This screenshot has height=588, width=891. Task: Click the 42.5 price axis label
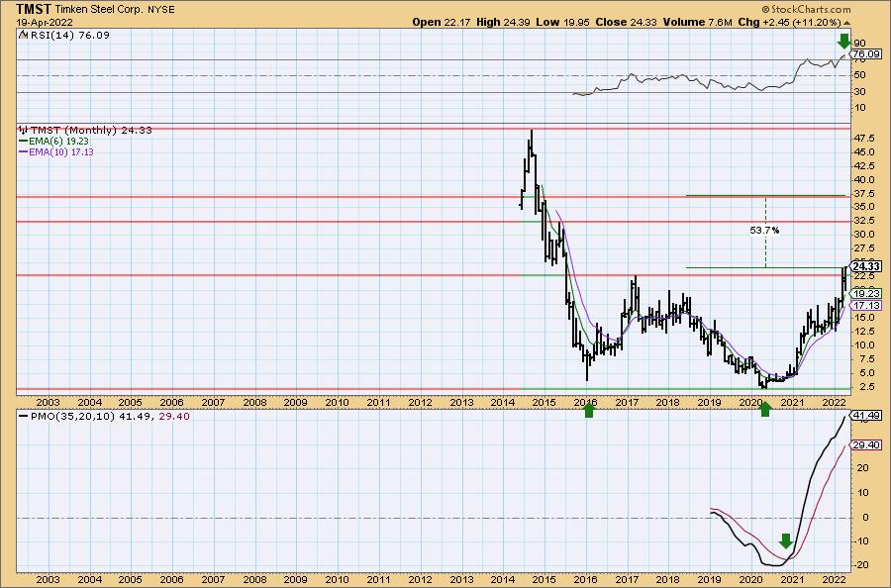[863, 166]
